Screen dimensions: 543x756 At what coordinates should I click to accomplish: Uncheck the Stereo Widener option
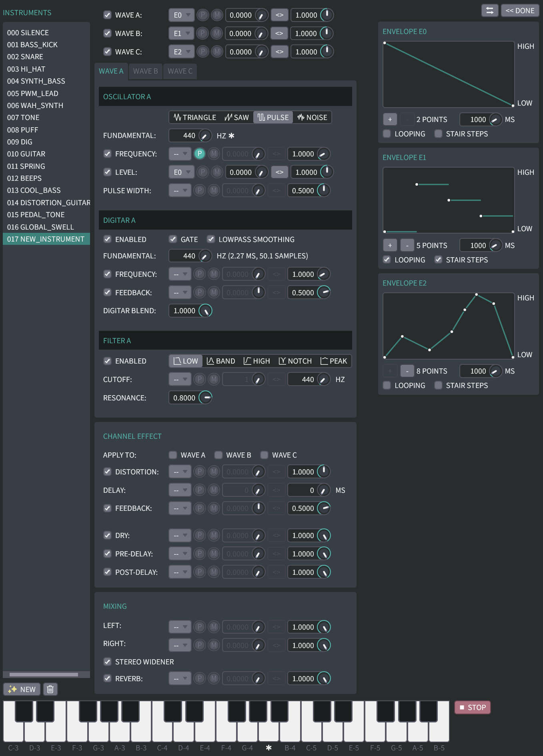pyautogui.click(x=107, y=662)
